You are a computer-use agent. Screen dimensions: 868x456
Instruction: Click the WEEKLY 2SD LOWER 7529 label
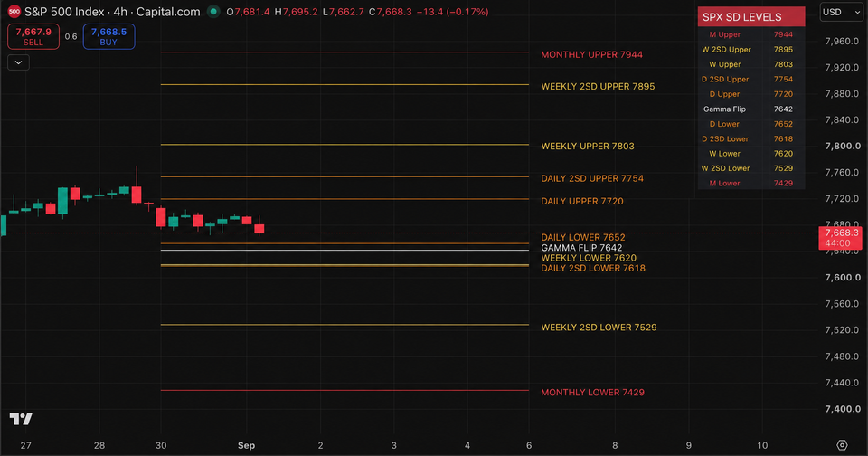point(599,328)
